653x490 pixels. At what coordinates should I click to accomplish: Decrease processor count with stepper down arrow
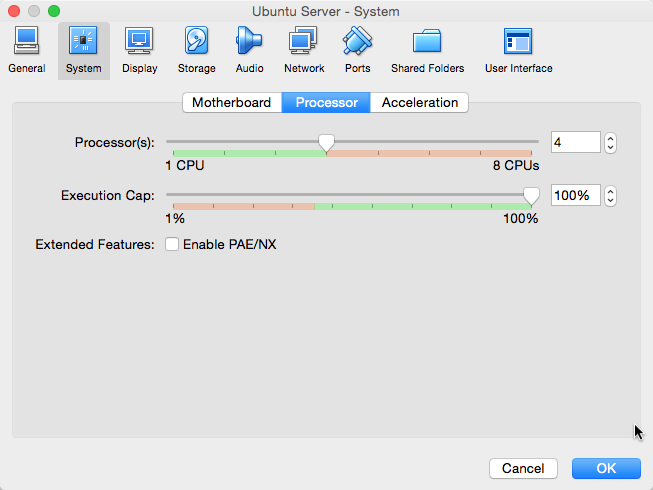pos(611,148)
